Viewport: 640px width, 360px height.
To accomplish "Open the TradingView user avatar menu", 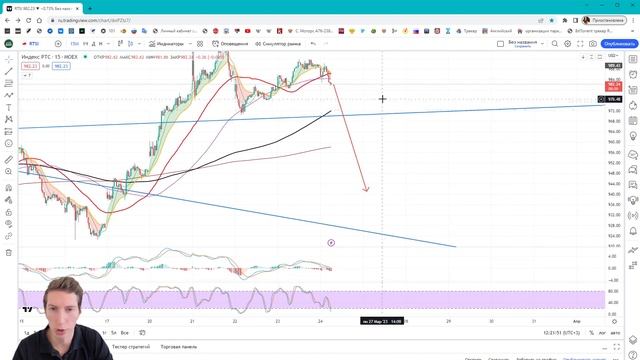I will pyautogui.click(x=9, y=44).
